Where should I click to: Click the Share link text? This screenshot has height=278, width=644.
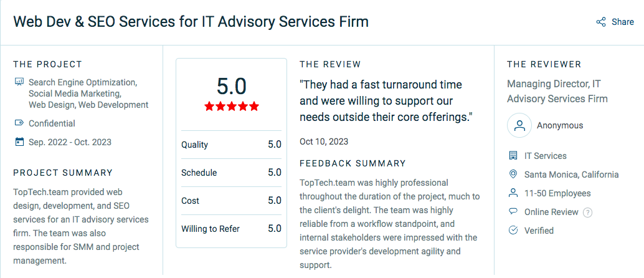tap(623, 22)
